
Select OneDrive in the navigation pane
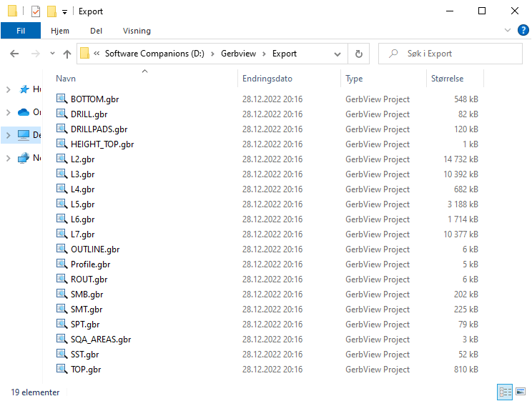(x=29, y=112)
